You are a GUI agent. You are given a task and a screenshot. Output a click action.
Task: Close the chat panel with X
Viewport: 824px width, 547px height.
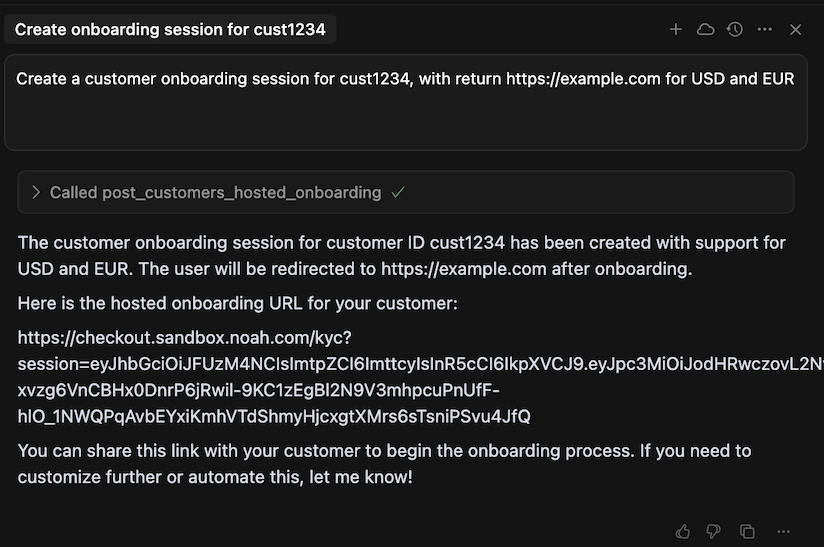point(796,30)
